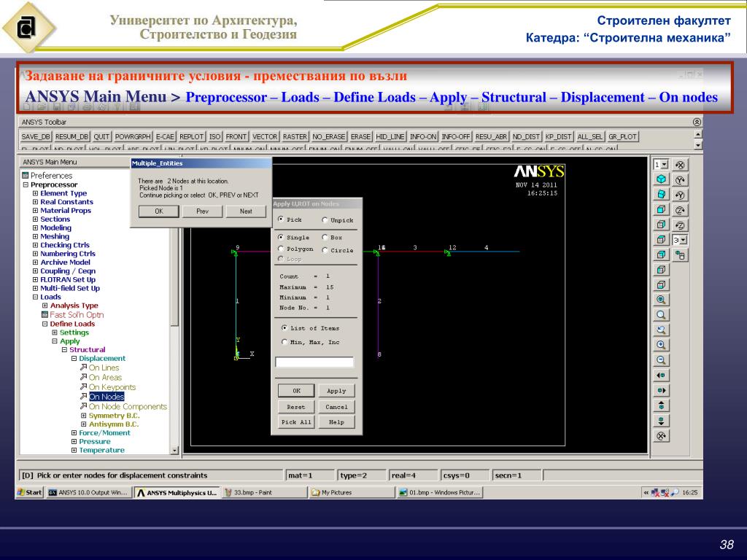
Task: Click the POWRGRPH toolbar button
Action: point(133,136)
